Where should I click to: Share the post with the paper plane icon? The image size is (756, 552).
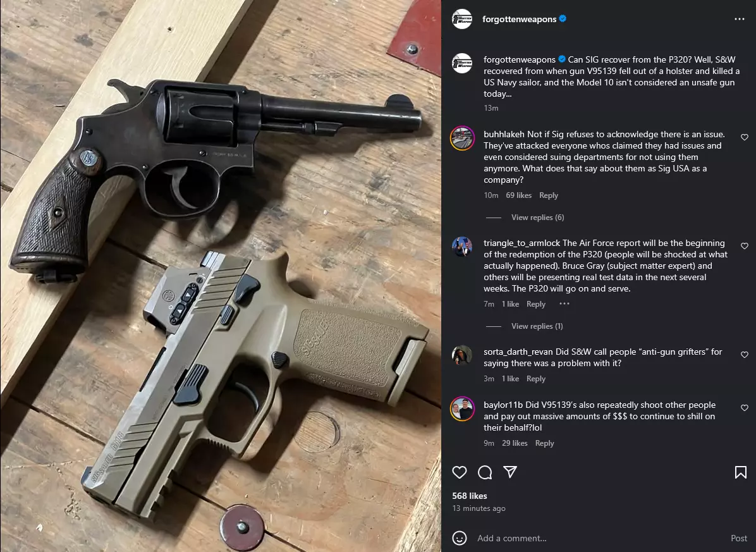tap(510, 472)
